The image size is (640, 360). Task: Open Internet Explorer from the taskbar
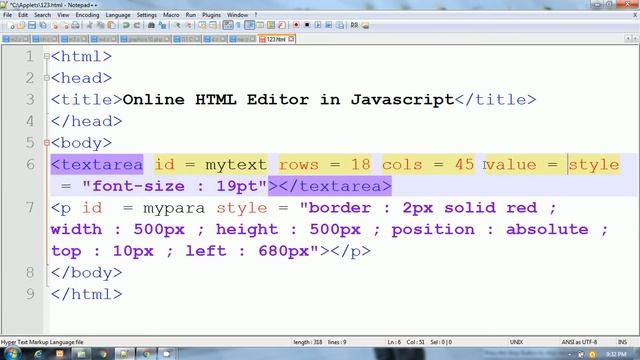(x=38, y=354)
